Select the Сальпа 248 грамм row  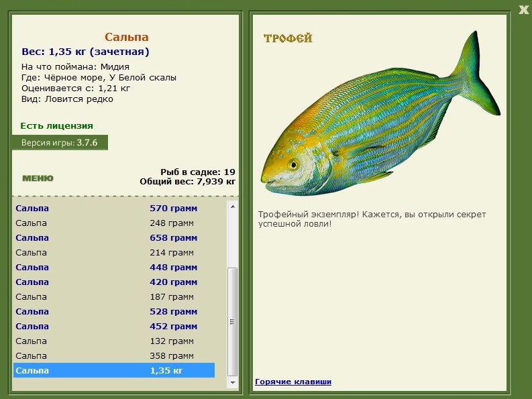(114, 223)
